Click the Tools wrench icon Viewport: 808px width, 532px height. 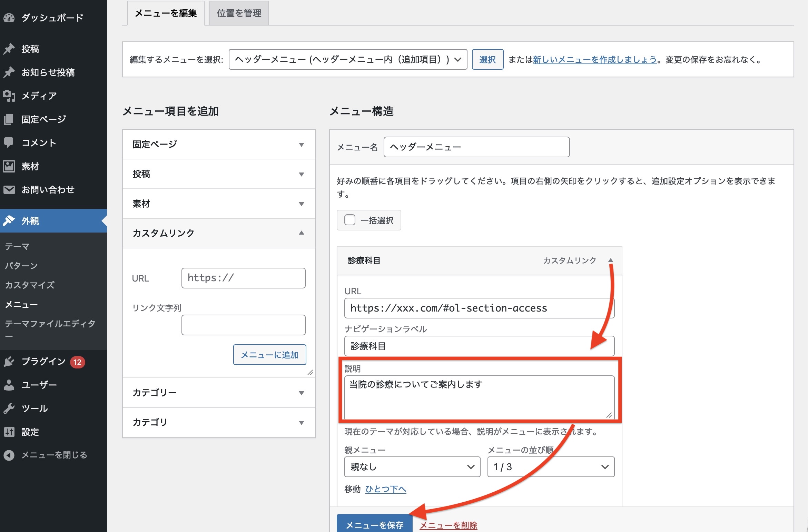(x=9, y=408)
